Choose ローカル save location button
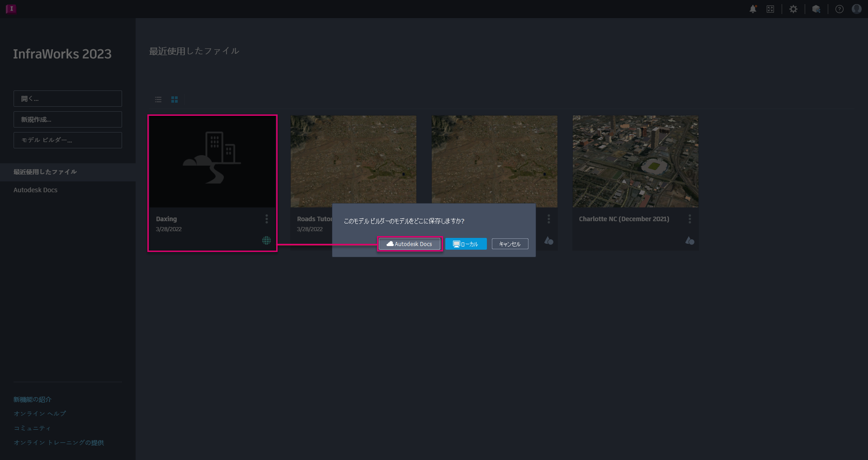 [466, 244]
